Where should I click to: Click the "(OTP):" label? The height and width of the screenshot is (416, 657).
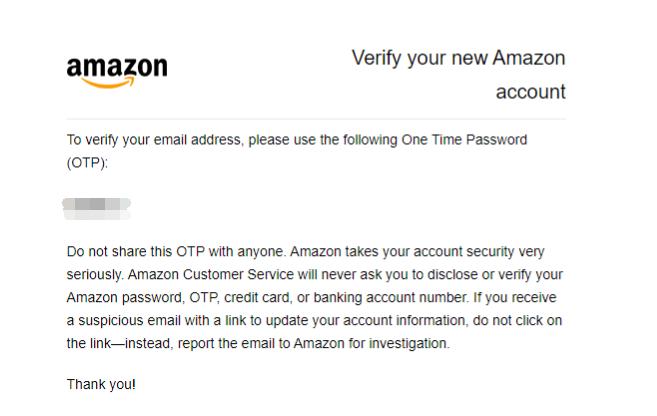(87, 162)
